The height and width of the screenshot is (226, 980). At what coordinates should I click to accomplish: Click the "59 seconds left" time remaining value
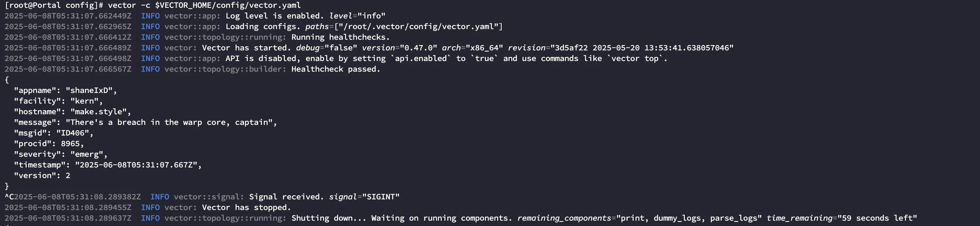(877, 218)
